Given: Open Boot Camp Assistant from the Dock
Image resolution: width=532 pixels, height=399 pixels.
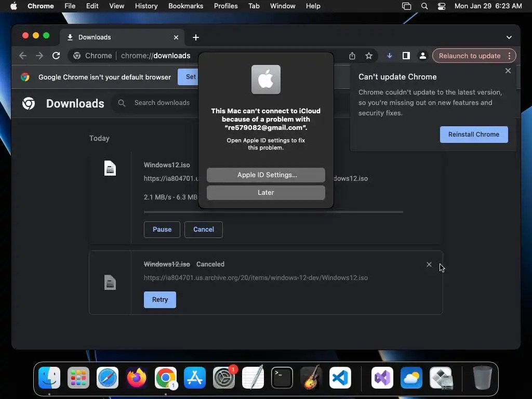Looking at the screenshot, I should (441, 378).
